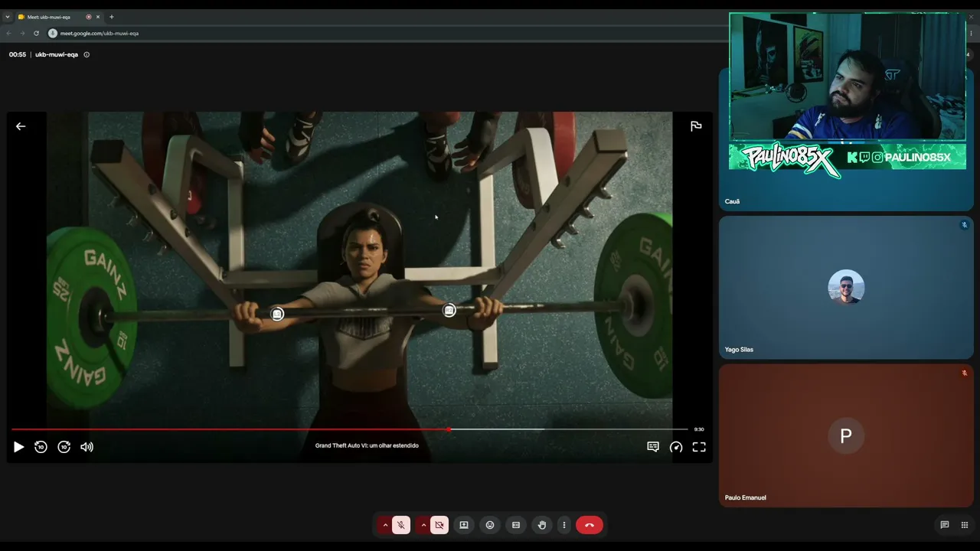This screenshot has width=980, height=551.
Task: Click the meeting code ukb-muwi-eqa
Action: [57, 54]
